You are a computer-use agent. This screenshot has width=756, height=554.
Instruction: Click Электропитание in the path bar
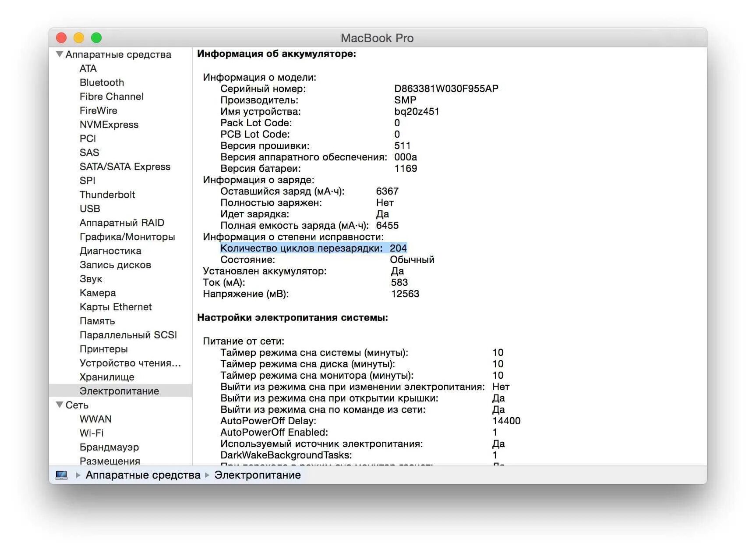258,475
